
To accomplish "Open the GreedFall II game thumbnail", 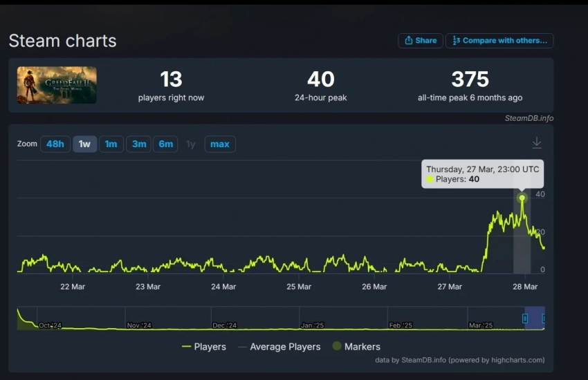I will [x=57, y=85].
